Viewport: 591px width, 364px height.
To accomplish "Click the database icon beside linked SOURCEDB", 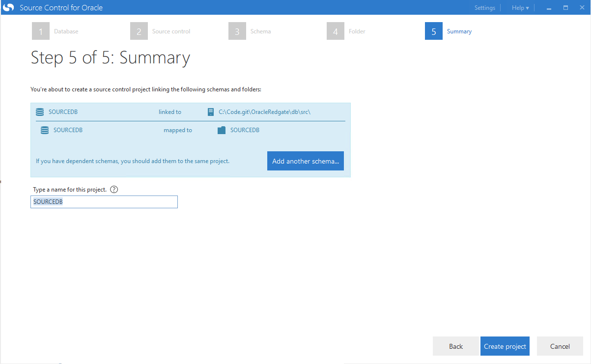I will point(40,112).
